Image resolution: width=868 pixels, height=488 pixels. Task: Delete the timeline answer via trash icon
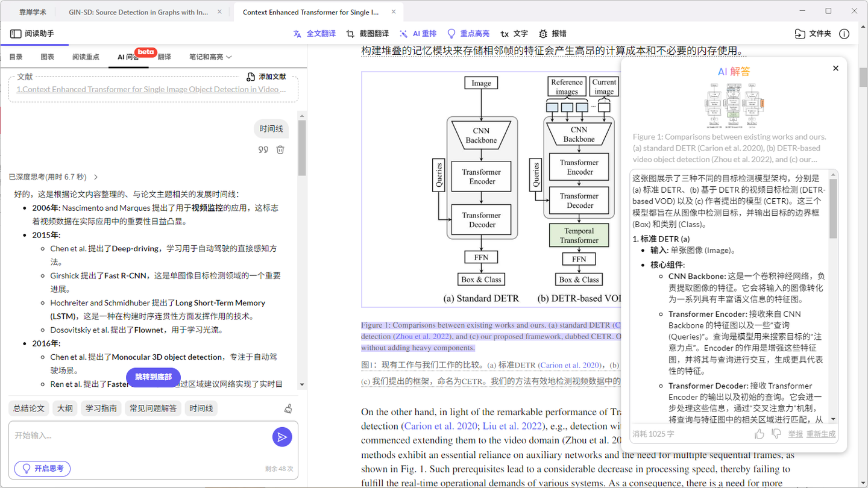pos(280,149)
